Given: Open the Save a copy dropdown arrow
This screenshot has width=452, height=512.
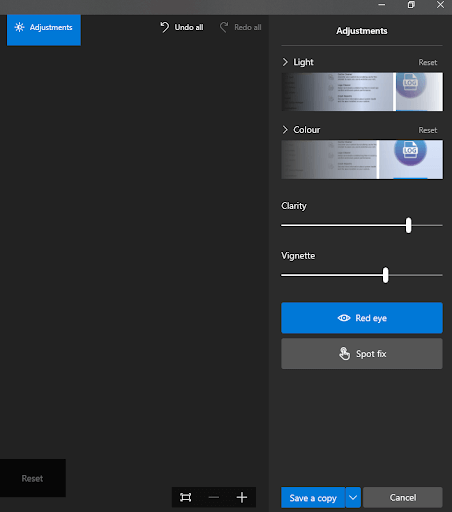Looking at the screenshot, I should tap(353, 497).
